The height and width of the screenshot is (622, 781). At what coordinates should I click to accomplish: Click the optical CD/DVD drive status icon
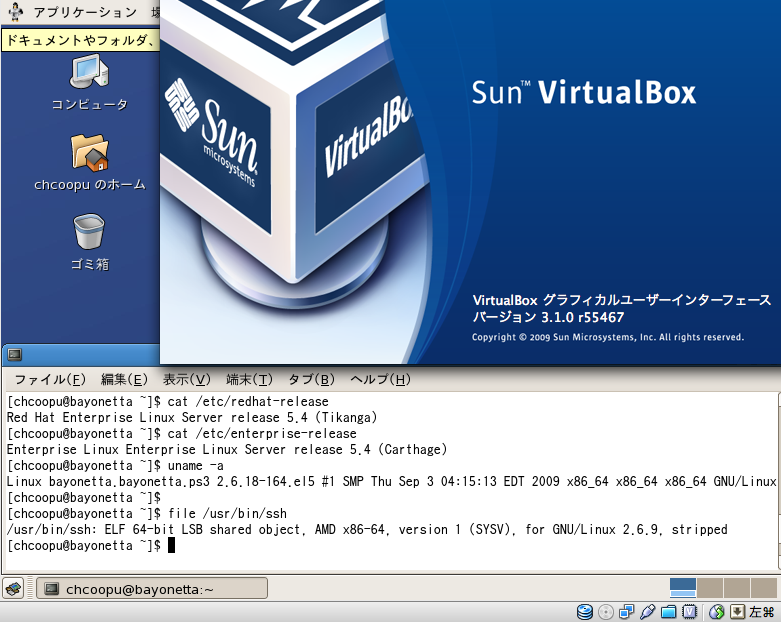606,612
